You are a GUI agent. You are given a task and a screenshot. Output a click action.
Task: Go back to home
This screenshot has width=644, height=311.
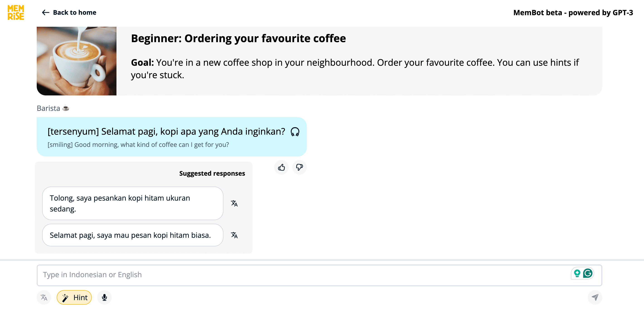75,12
